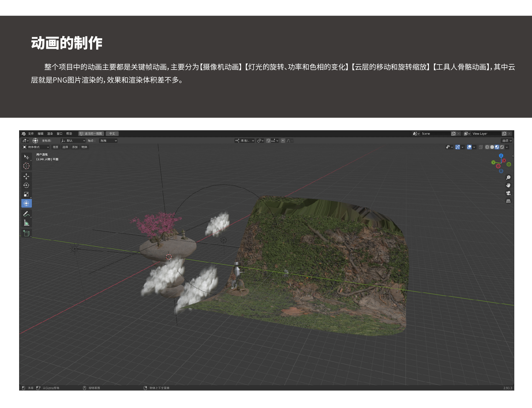Open the 渲染 menu
The image size is (532, 408).
click(50, 134)
